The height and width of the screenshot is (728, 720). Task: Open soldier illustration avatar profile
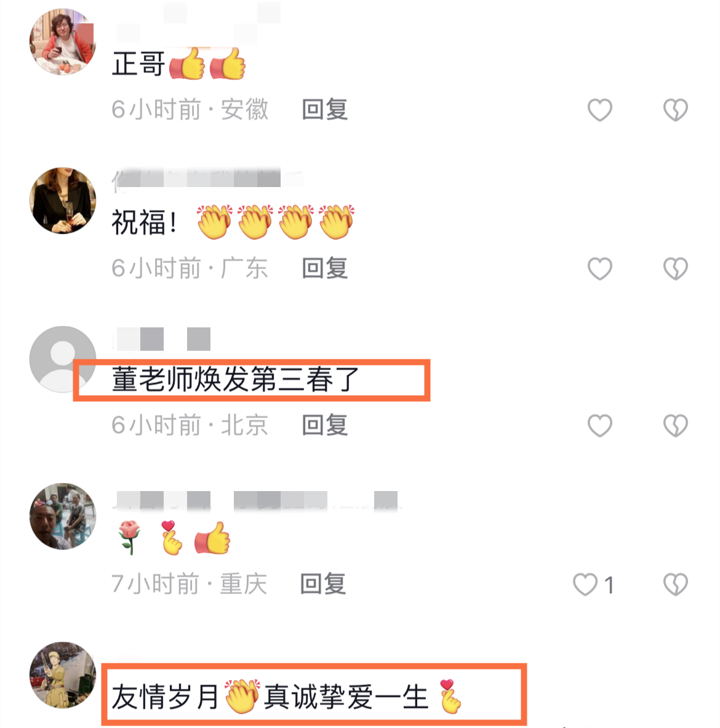(x=63, y=675)
